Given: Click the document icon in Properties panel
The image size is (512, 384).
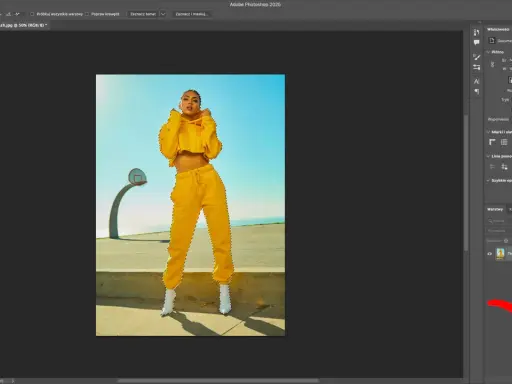Looking at the screenshot, I should click(x=492, y=41).
